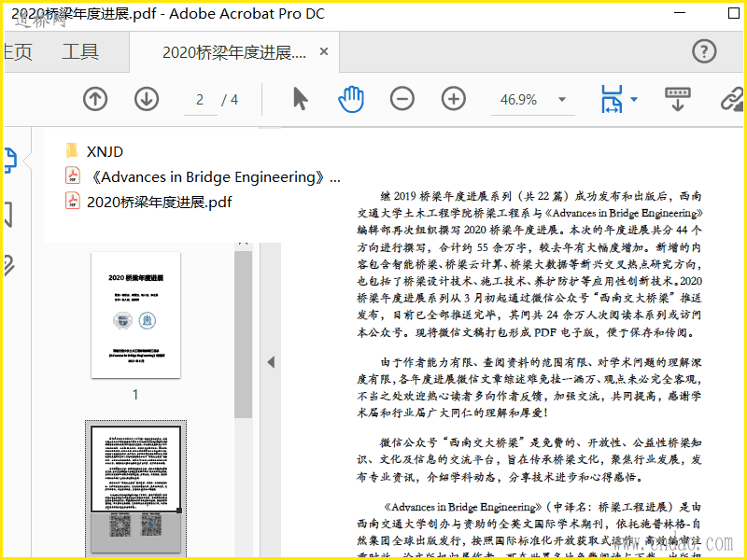Open the attachments paperclip sidebar icon

(x=8, y=266)
